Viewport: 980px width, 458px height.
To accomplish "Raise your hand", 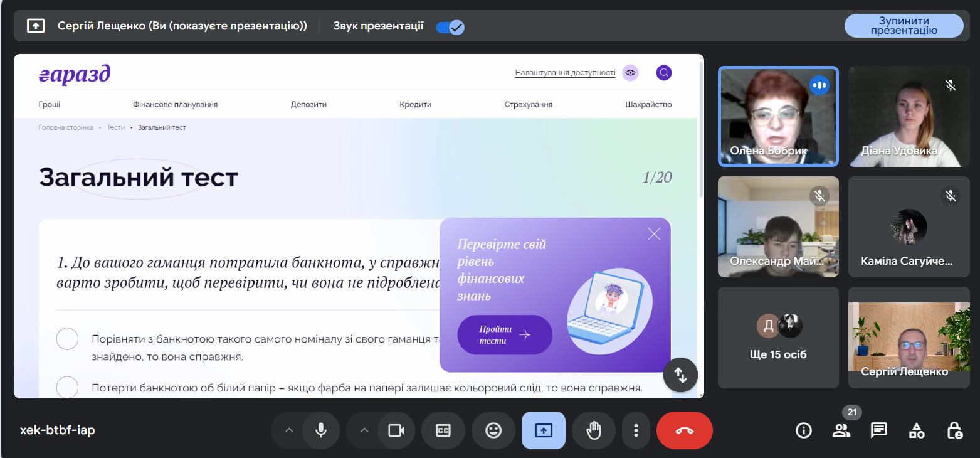I will pos(593,430).
